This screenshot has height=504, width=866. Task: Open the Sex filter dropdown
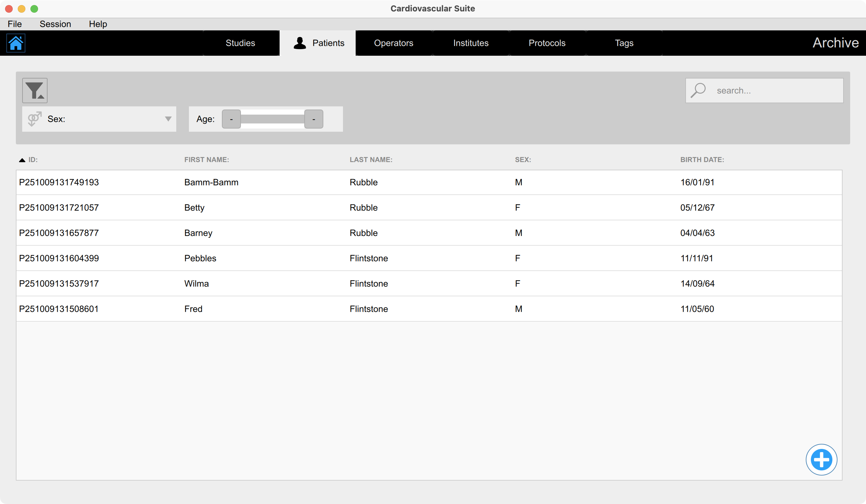(x=100, y=119)
